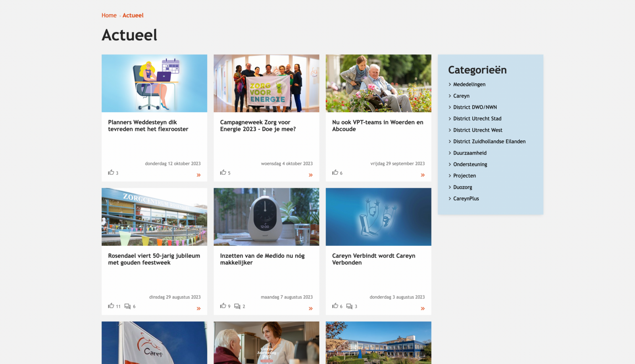
Task: Open Inzetten van de Medido article title
Action: pyautogui.click(x=262, y=259)
